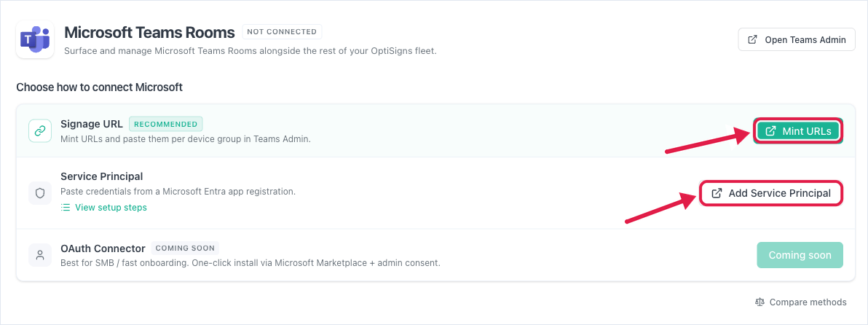The height and width of the screenshot is (325, 868).
Task: Open Teams Admin in new tab
Action: 797,40
